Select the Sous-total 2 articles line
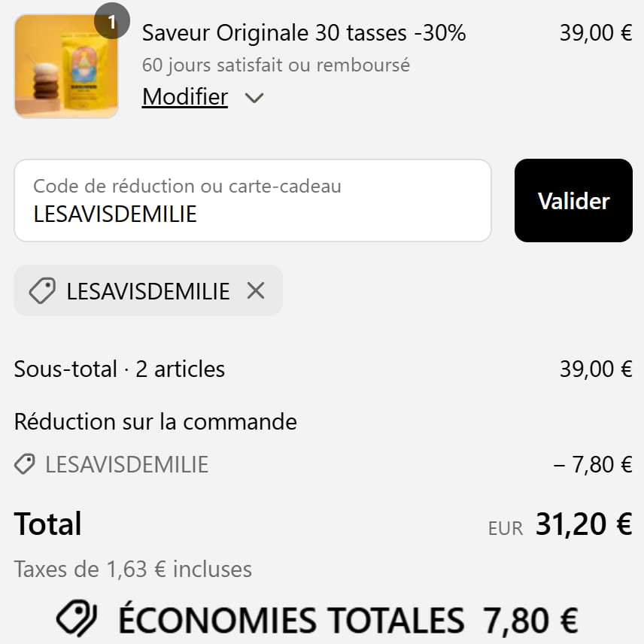The height and width of the screenshot is (644, 644). [x=119, y=369]
